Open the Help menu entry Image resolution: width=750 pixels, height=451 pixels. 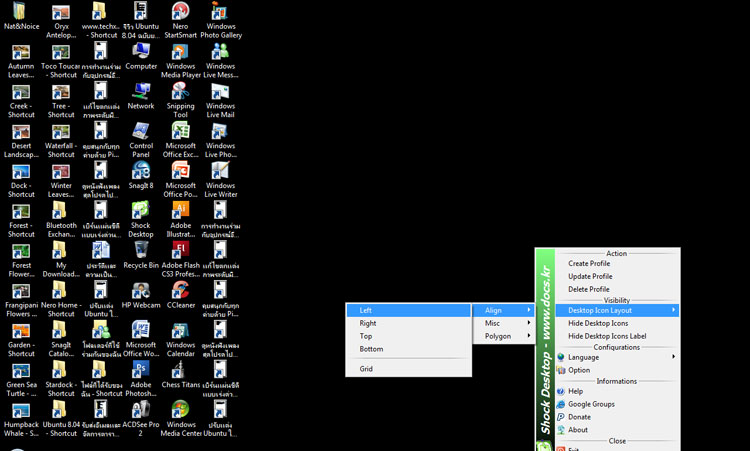point(617,391)
